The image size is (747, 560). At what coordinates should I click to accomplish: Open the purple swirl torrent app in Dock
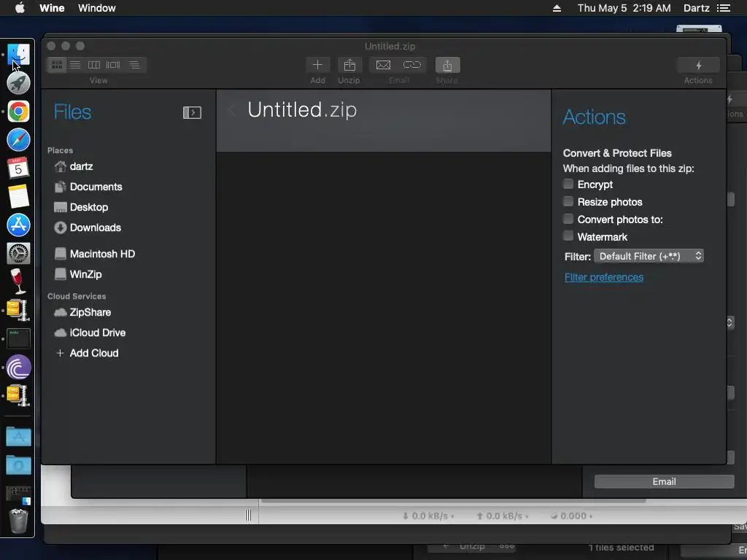tap(18, 367)
